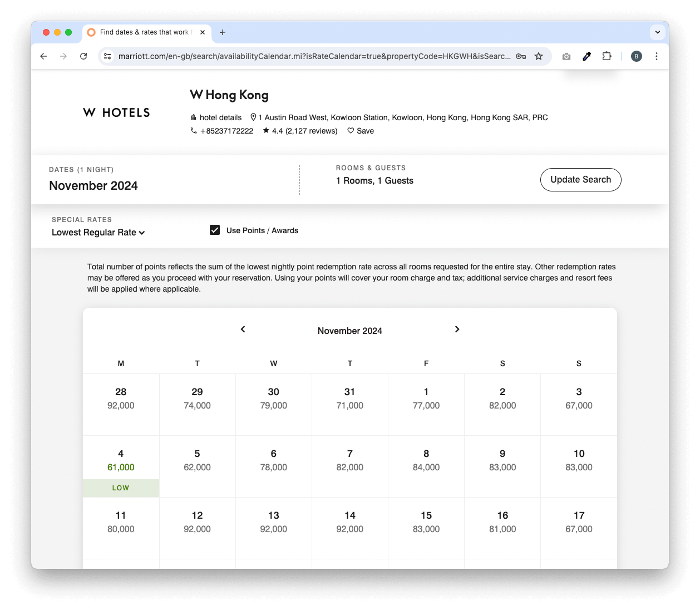Reload the current page
The width and height of the screenshot is (700, 610).
pos(83,56)
